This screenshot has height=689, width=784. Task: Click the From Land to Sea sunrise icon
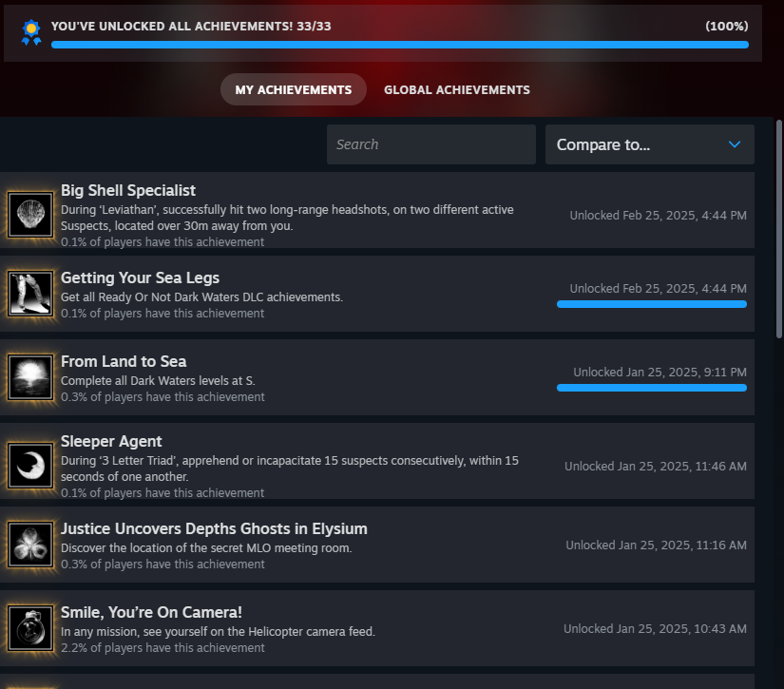[30, 377]
